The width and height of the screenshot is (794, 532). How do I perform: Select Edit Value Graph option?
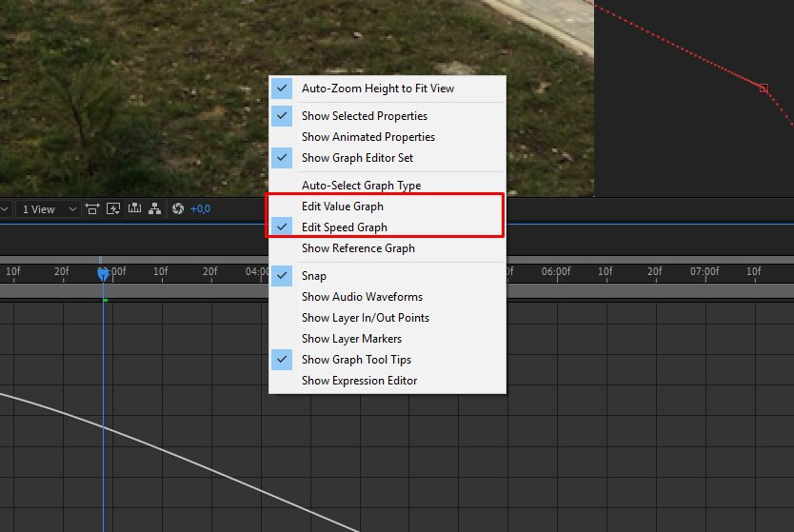[x=387, y=207]
